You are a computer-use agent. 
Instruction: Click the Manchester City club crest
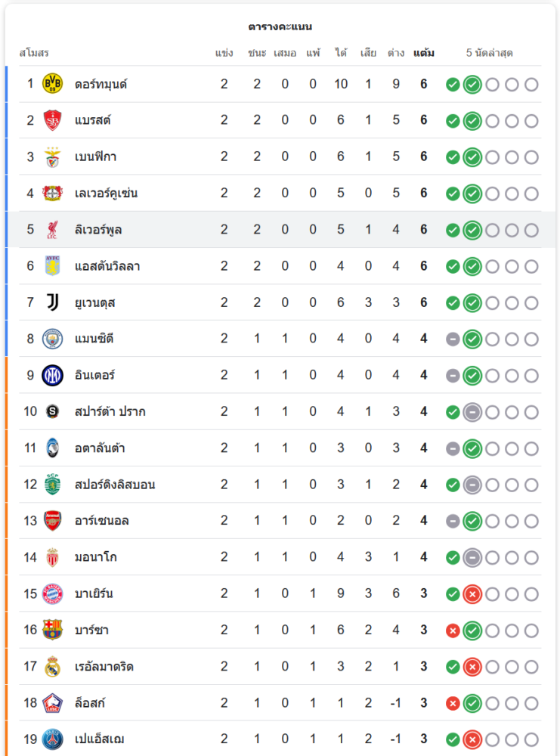pyautogui.click(x=52, y=339)
